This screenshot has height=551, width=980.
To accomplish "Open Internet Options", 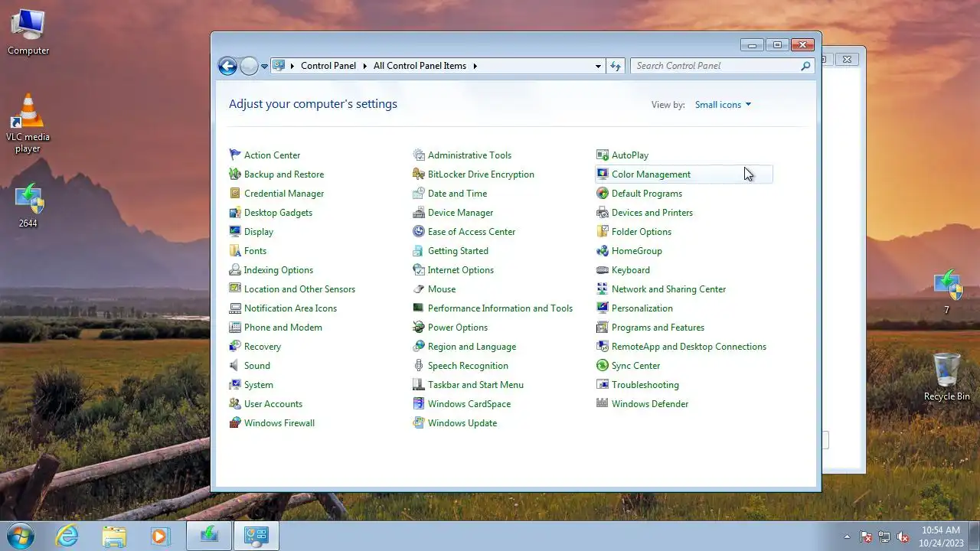I will point(460,269).
